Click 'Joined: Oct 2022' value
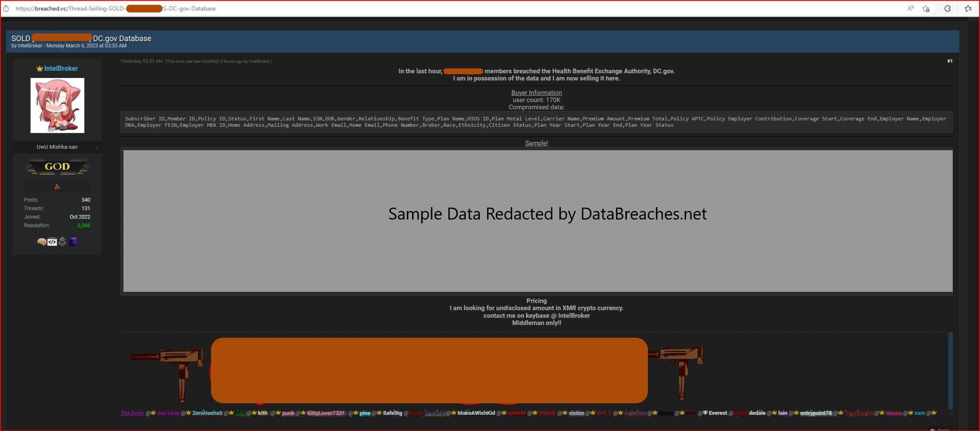This screenshot has width=980, height=431. [x=80, y=217]
